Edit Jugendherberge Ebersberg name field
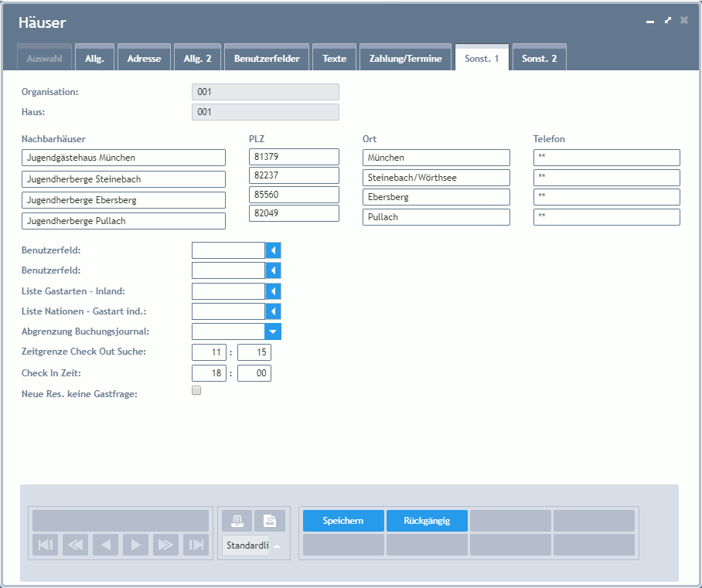 124,200
